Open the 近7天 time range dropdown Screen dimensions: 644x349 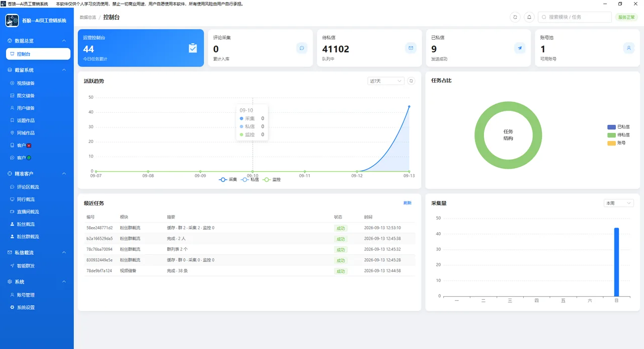pos(386,81)
